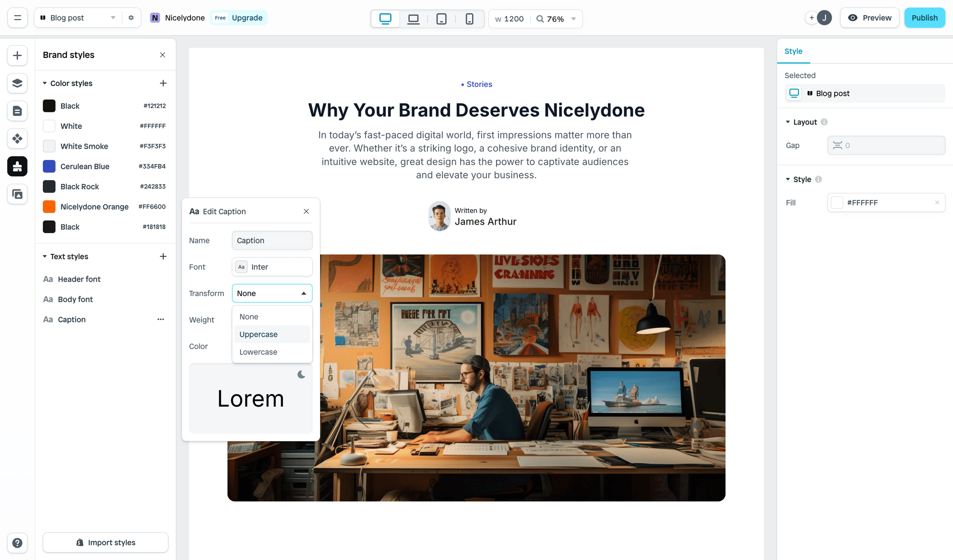Click the Caption name input field
The height and width of the screenshot is (560, 953).
272,241
